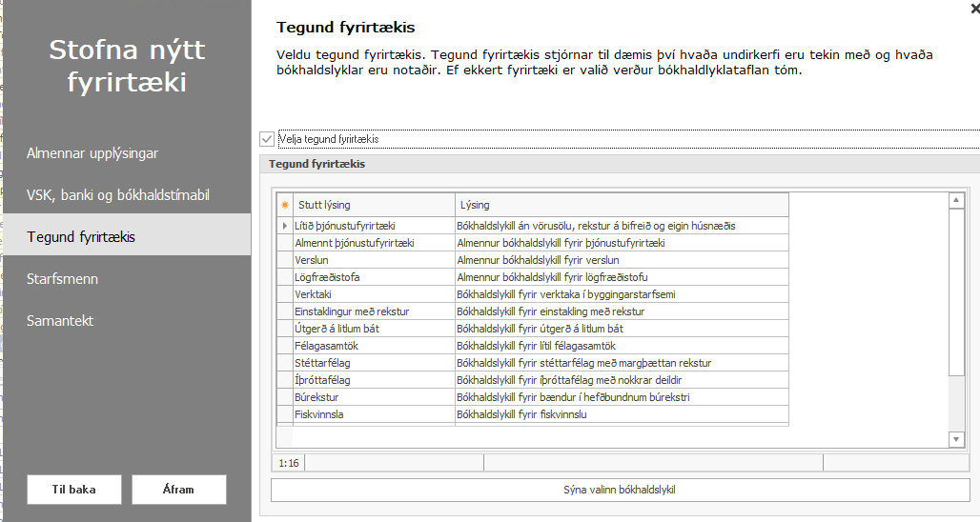
Task: Select the Verktaki row in the list
Action: pyautogui.click(x=374, y=294)
